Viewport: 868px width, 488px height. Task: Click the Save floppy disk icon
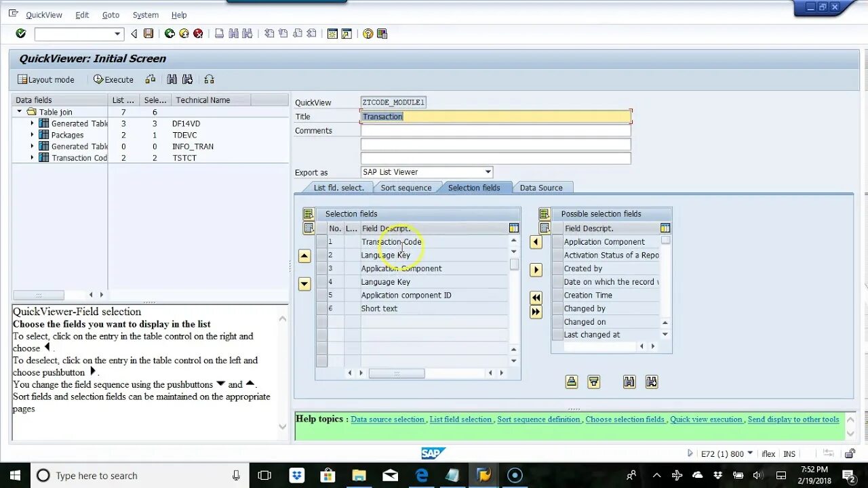(x=149, y=33)
